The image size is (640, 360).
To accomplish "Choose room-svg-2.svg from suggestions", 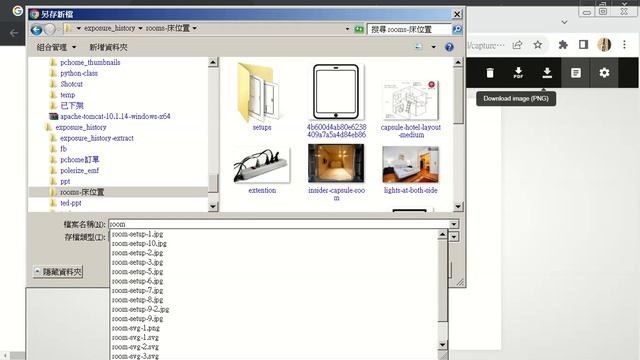I will (x=135, y=347).
